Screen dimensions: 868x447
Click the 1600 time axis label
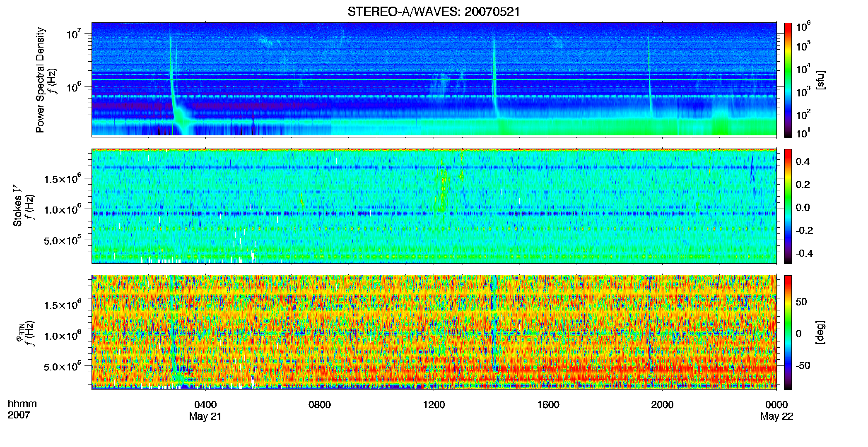[548, 404]
